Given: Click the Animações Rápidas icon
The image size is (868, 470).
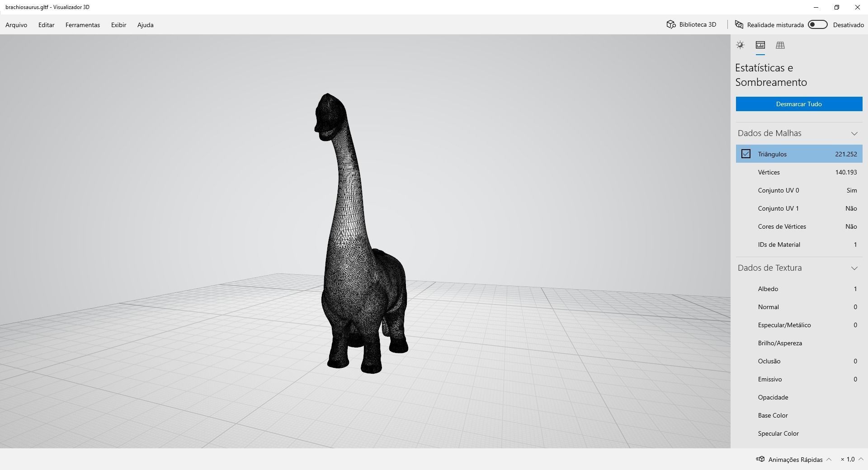Looking at the screenshot, I should click(760, 459).
